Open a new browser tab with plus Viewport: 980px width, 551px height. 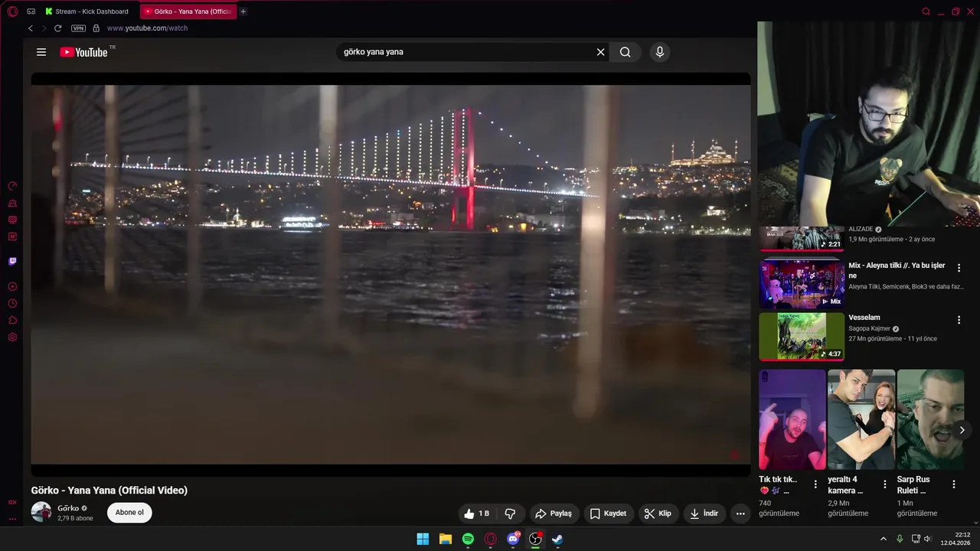click(x=243, y=11)
